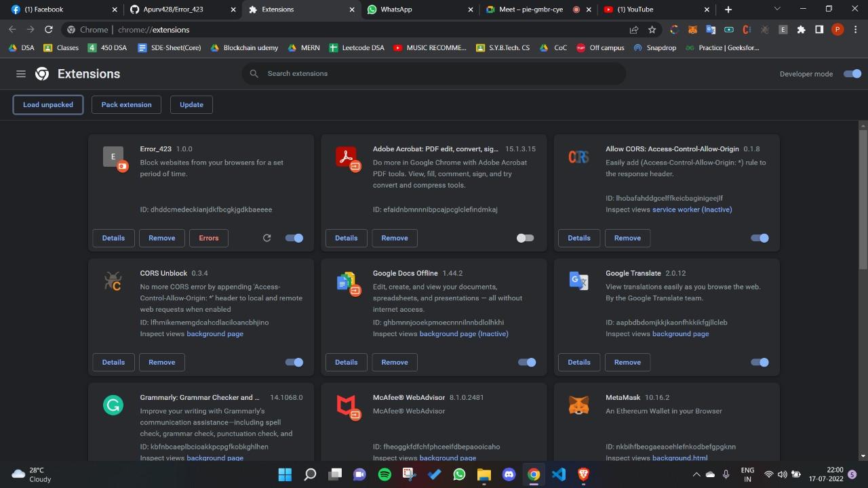The image size is (868, 488).
Task: Click the Error_423 extension E icon
Action: (113, 157)
